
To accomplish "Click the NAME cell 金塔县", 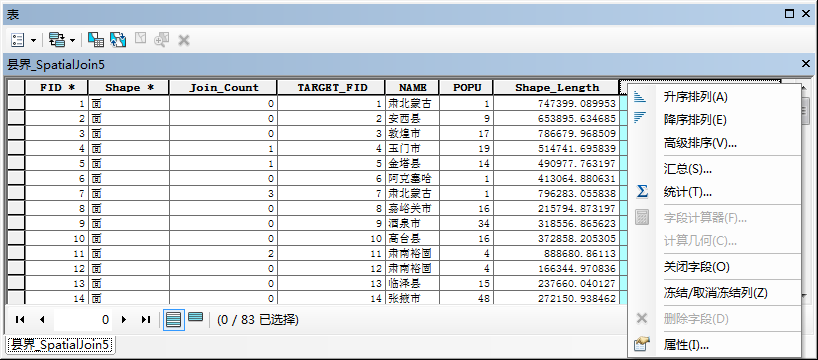I will click(412, 163).
